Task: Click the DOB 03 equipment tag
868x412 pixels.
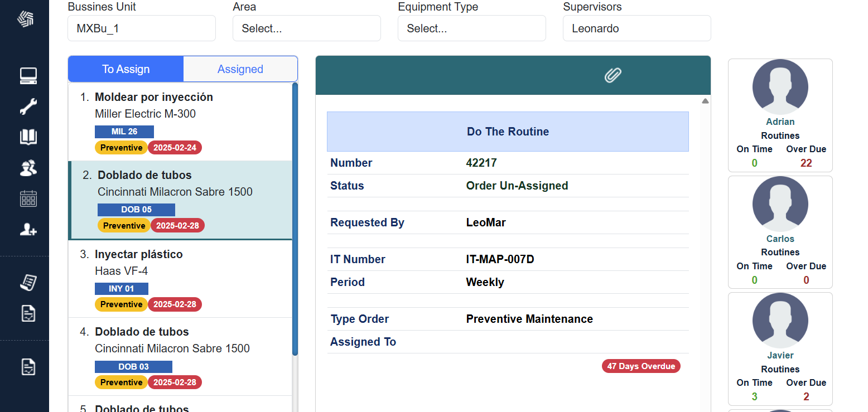Action: 133,367
